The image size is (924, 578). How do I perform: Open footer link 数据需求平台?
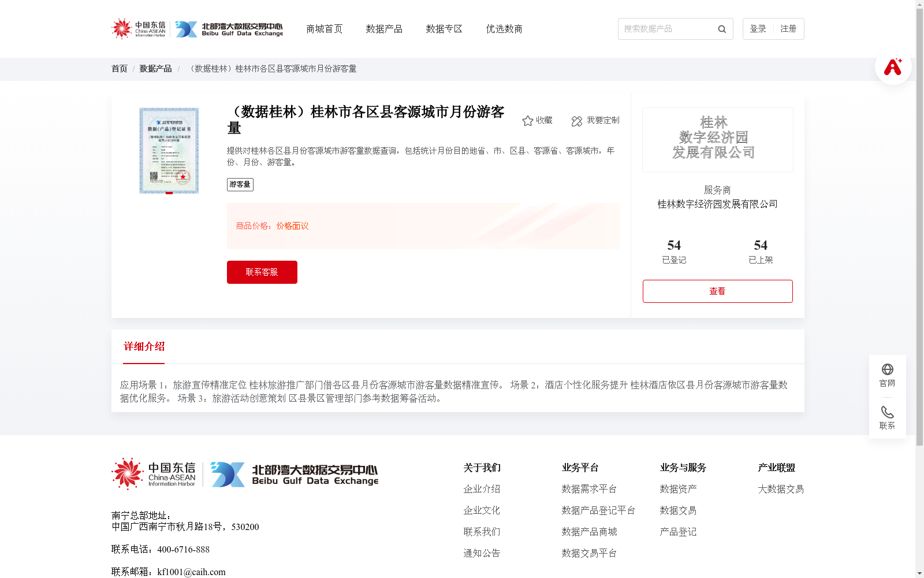click(x=589, y=489)
